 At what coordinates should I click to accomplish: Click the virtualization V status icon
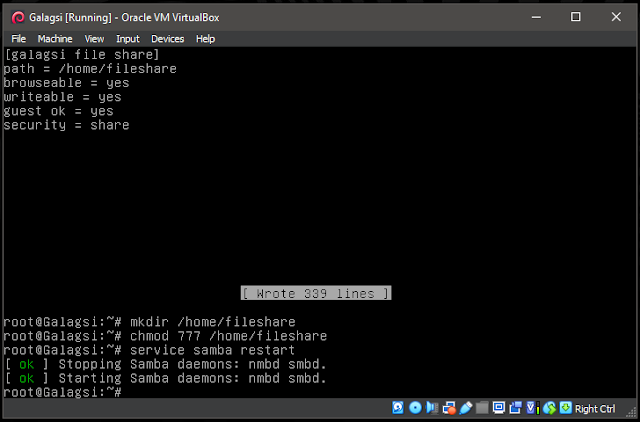(532, 408)
